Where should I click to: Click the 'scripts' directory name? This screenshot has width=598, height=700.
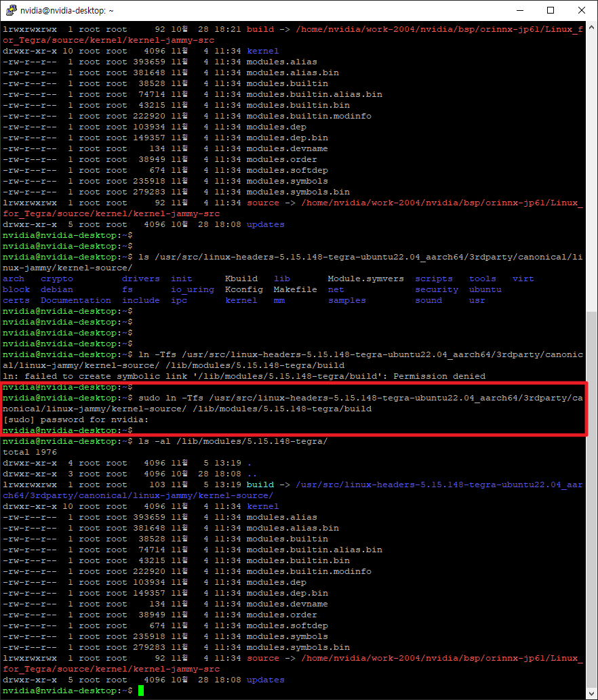434,279
